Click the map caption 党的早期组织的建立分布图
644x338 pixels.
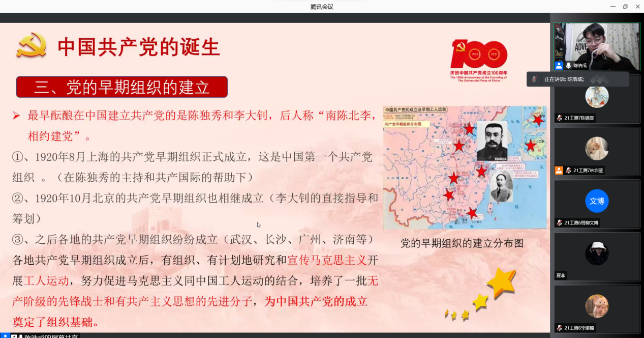point(462,243)
